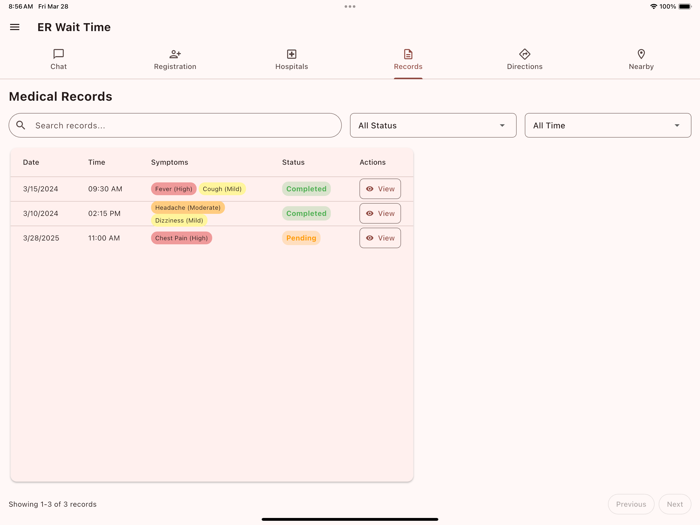700x525 pixels.
Task: Tap the Records document icon
Action: pyautogui.click(x=408, y=54)
